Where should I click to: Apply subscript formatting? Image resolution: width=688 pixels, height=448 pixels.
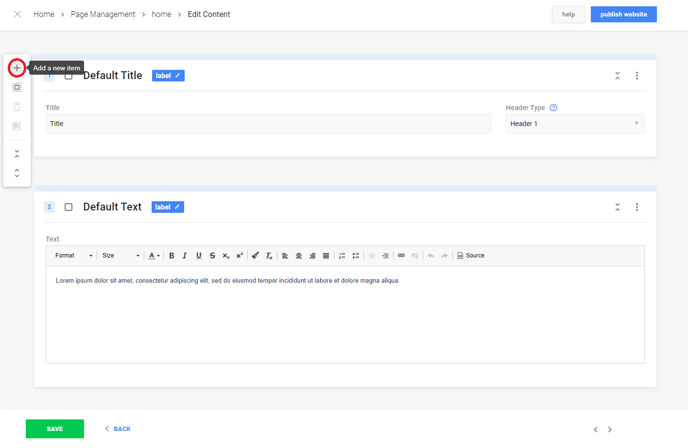click(x=226, y=255)
